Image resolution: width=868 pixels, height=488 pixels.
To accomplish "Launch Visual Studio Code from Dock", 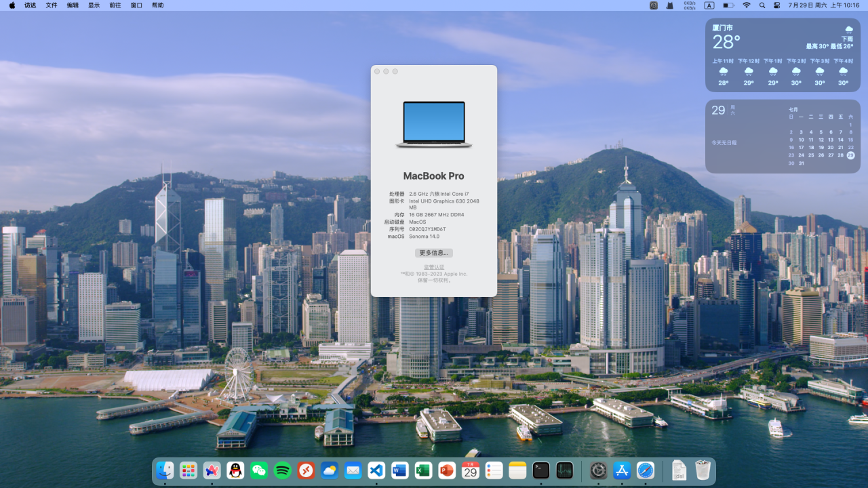I will coord(376,470).
